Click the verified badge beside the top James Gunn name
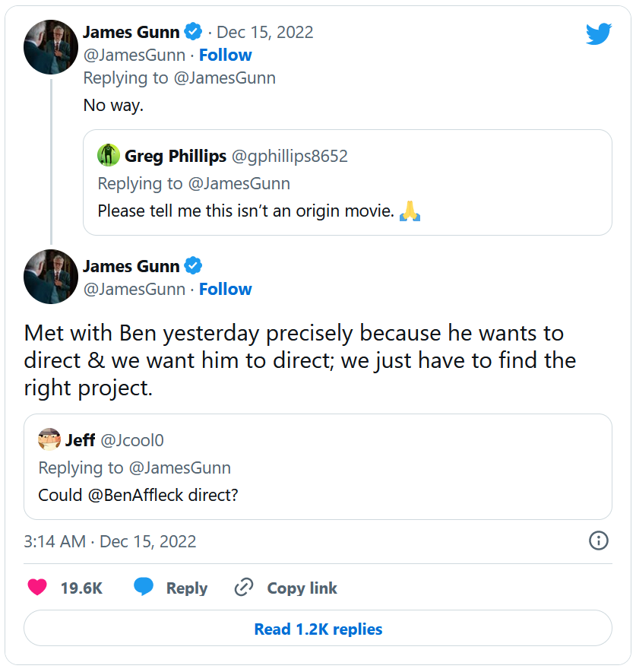 [x=194, y=32]
